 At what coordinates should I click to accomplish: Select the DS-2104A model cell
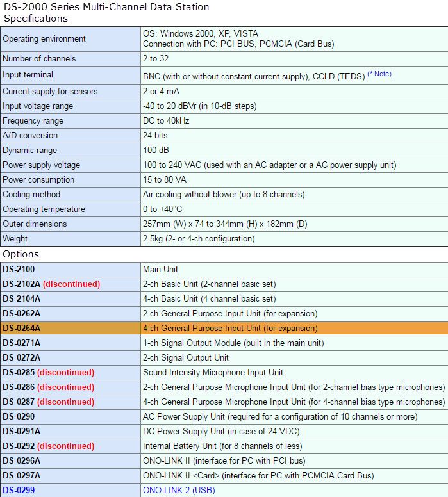71,298
